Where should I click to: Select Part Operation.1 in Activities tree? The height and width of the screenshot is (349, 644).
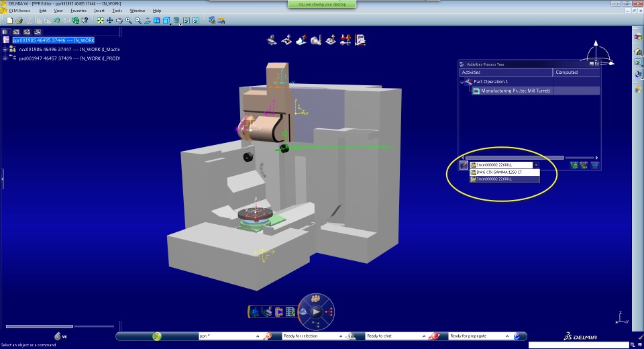pyautogui.click(x=490, y=81)
